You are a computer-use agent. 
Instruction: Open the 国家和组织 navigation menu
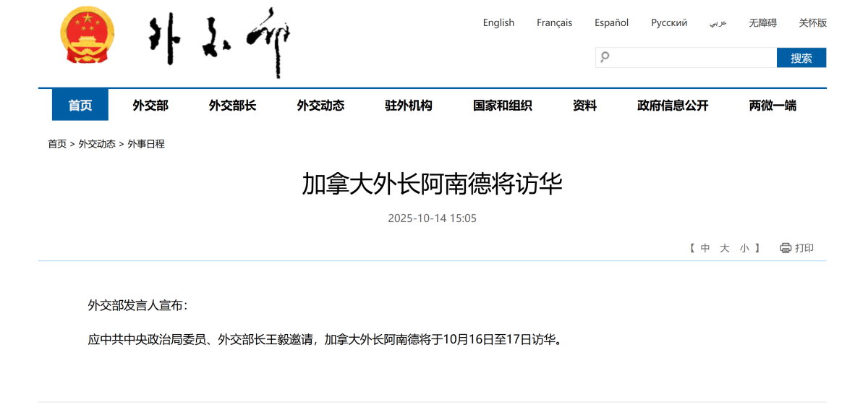(x=503, y=106)
